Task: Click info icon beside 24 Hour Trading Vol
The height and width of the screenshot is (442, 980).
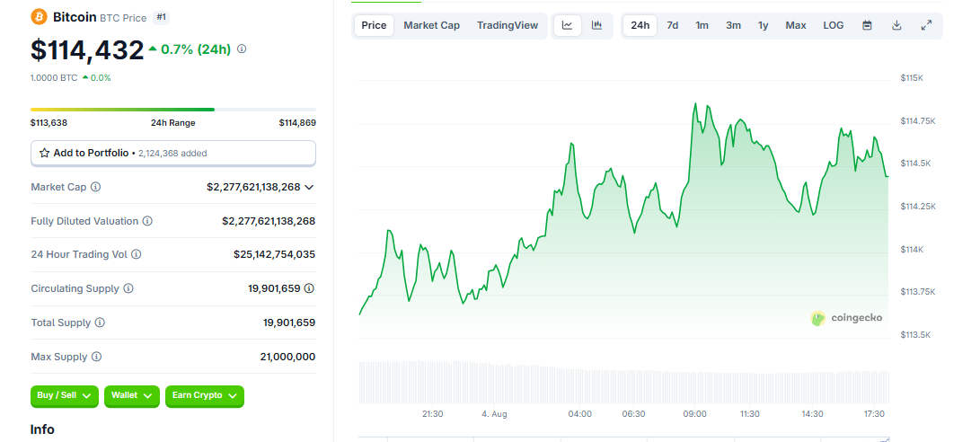Action: point(137,255)
